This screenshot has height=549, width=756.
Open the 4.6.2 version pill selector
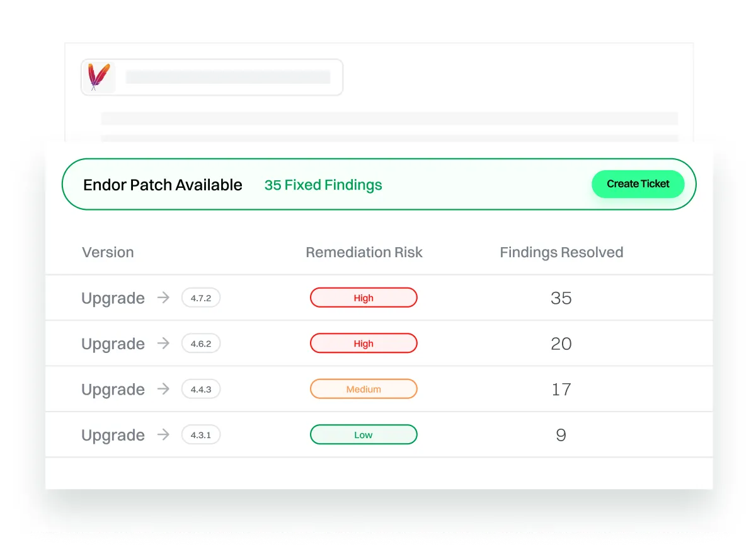click(200, 343)
